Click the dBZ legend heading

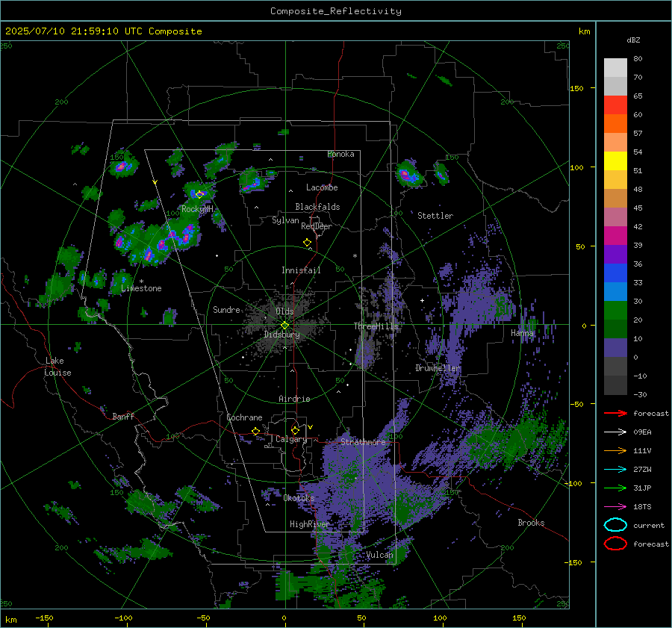tap(633, 40)
